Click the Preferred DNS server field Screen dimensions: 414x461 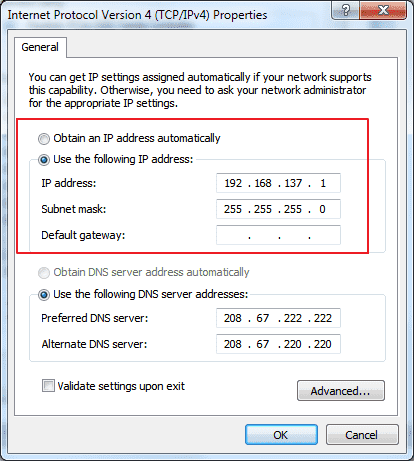[x=278, y=318]
